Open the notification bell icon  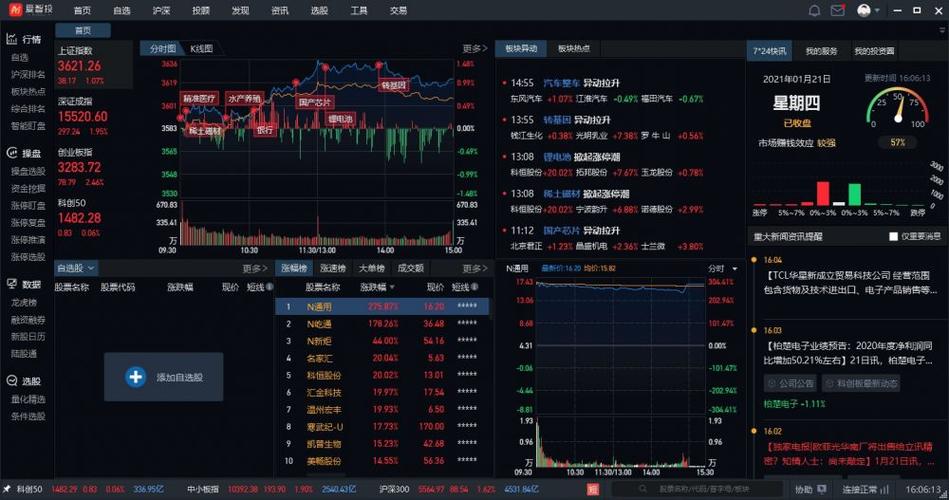815,10
